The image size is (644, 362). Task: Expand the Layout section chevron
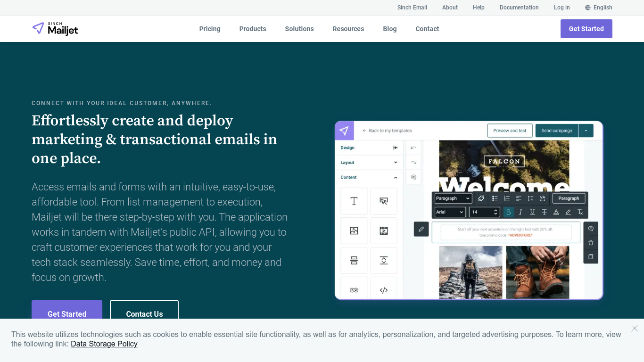point(395,163)
